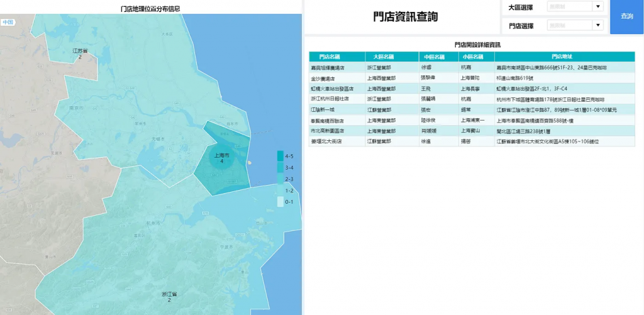Select the 1-2 legend color swatch
Screen dimensions: 644x315
click(x=280, y=190)
